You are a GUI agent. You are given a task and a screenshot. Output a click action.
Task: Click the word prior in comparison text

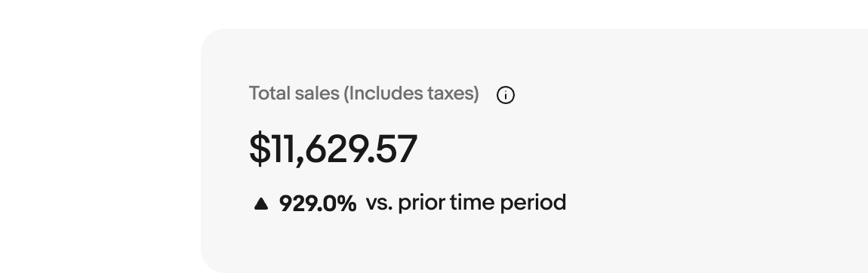(421, 203)
